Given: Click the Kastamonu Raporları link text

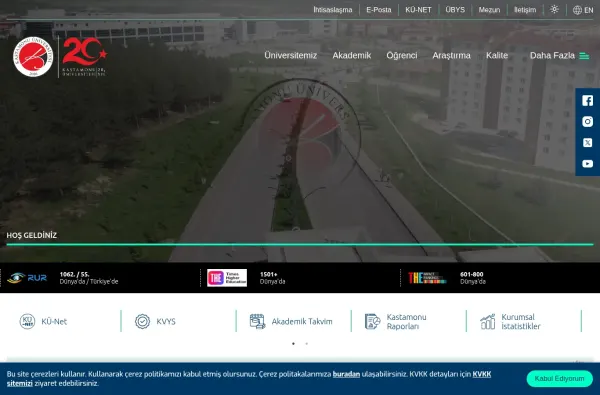Looking at the screenshot, I should pyautogui.click(x=406, y=322).
